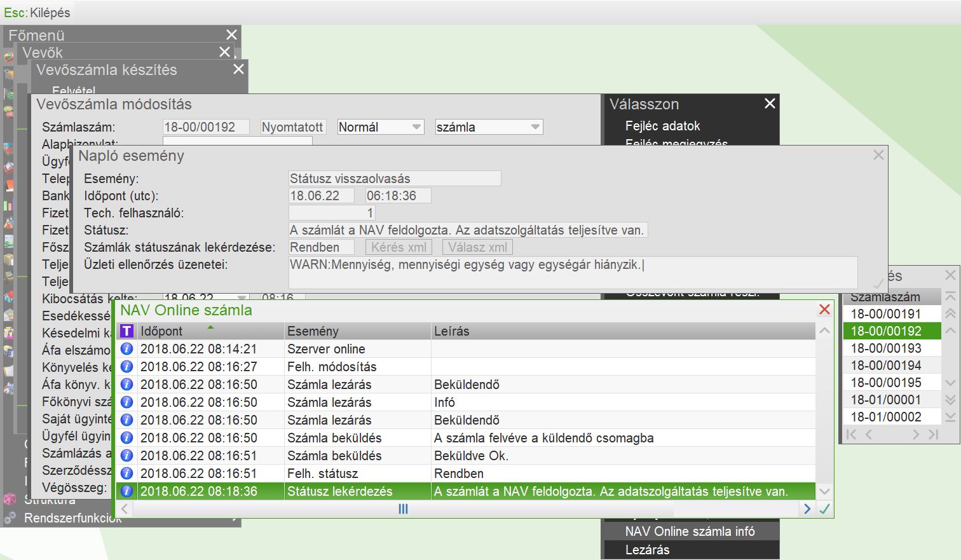The height and width of the screenshot is (560, 961).
Task: Click the Tech. felhasználó field
Action: [x=332, y=213]
